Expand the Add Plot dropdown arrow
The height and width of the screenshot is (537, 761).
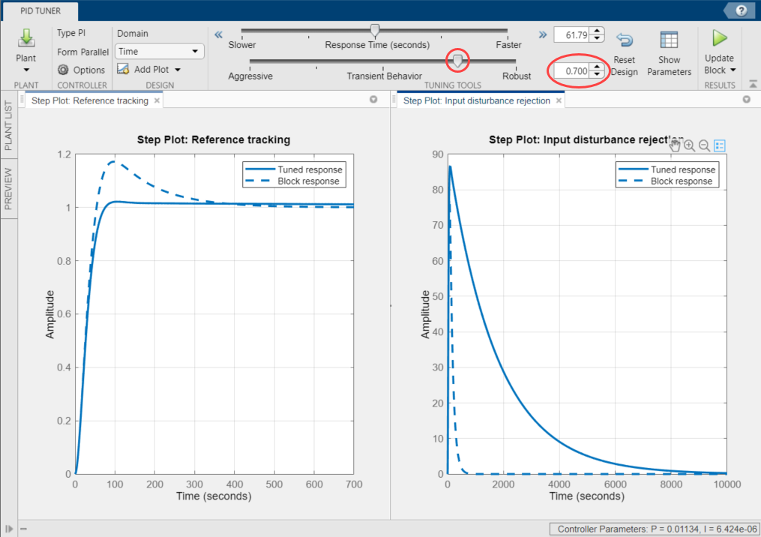click(178, 70)
